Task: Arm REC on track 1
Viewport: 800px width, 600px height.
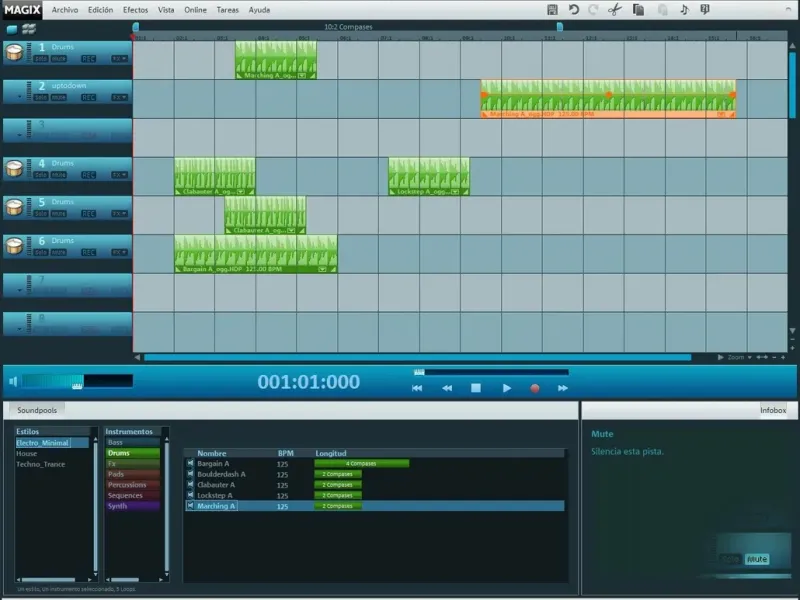Action: coord(88,59)
